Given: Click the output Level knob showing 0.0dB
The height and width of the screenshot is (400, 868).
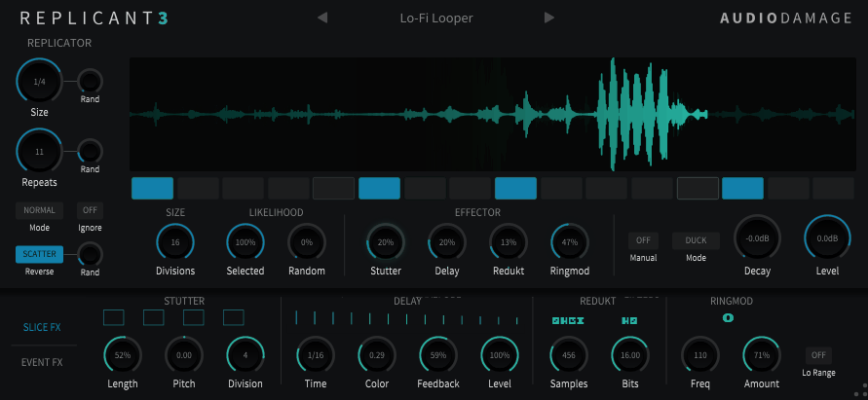Looking at the screenshot, I should coord(827,238).
